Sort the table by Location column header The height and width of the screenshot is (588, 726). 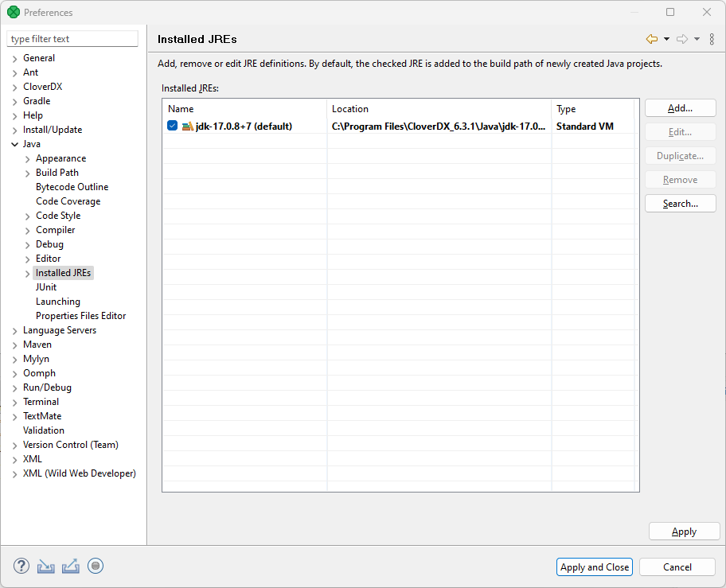click(x=438, y=109)
